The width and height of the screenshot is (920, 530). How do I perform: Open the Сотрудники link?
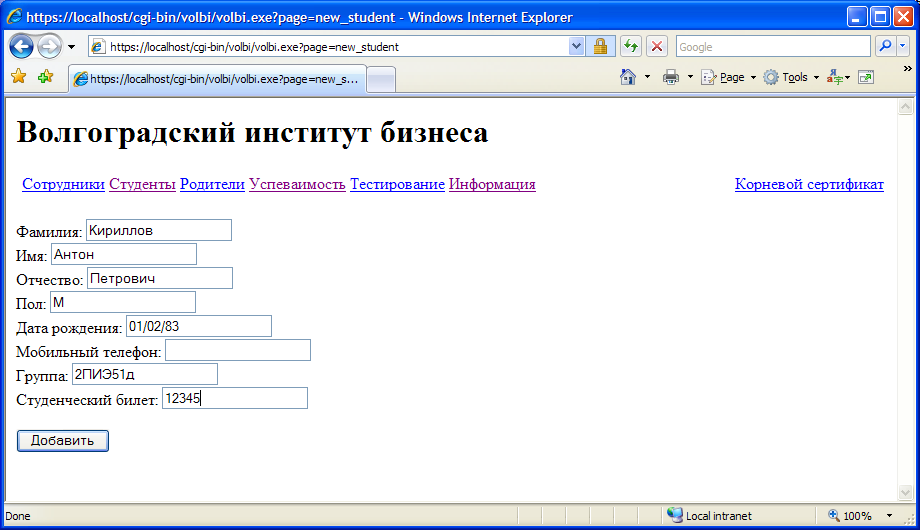[x=63, y=184]
